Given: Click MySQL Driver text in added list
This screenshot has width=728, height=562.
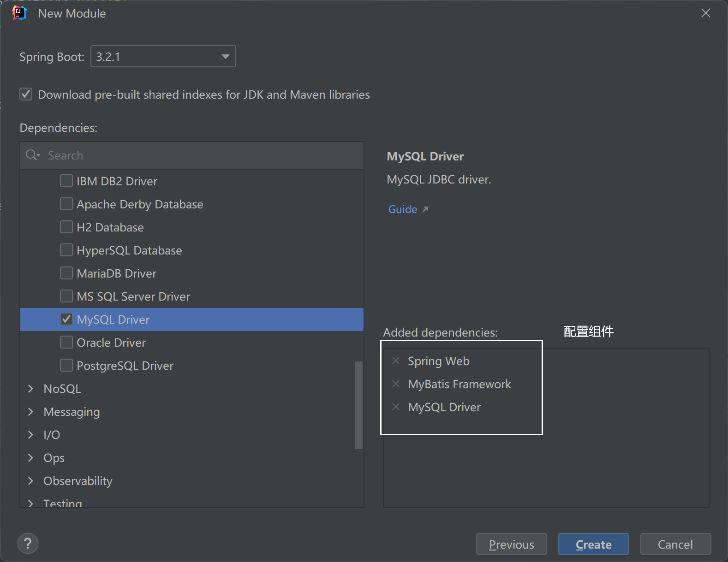Looking at the screenshot, I should click(x=444, y=407).
